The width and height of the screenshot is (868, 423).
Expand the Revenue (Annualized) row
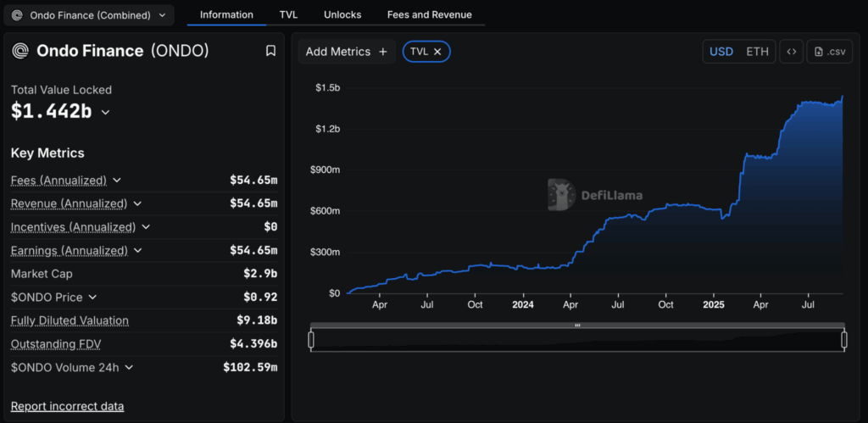137,203
